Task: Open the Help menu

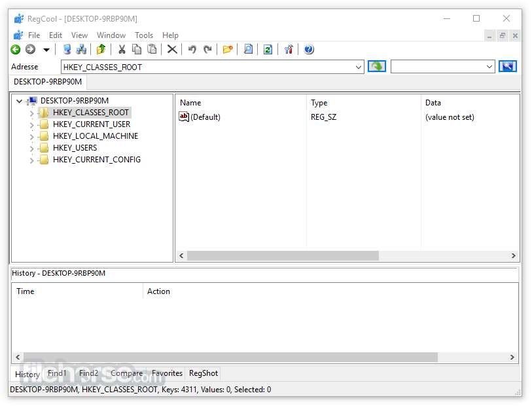Action: coord(170,35)
